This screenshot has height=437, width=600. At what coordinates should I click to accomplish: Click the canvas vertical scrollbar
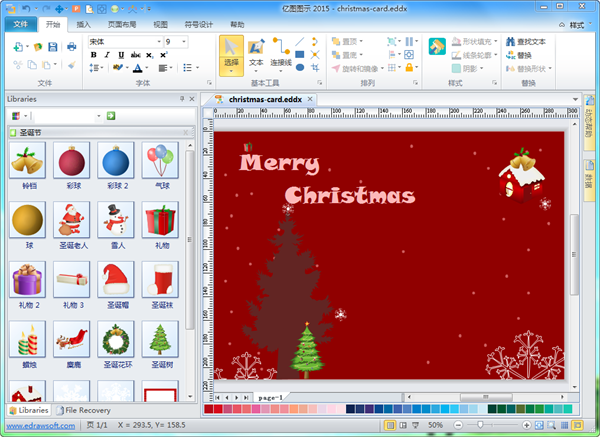pyautogui.click(x=574, y=254)
